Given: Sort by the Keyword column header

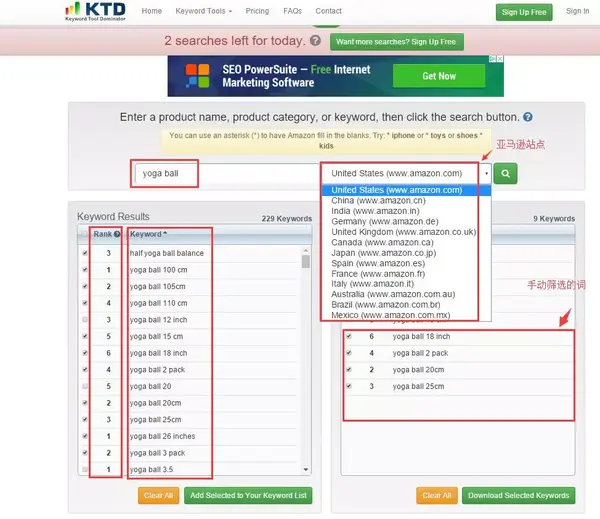Looking at the screenshot, I should point(148,234).
